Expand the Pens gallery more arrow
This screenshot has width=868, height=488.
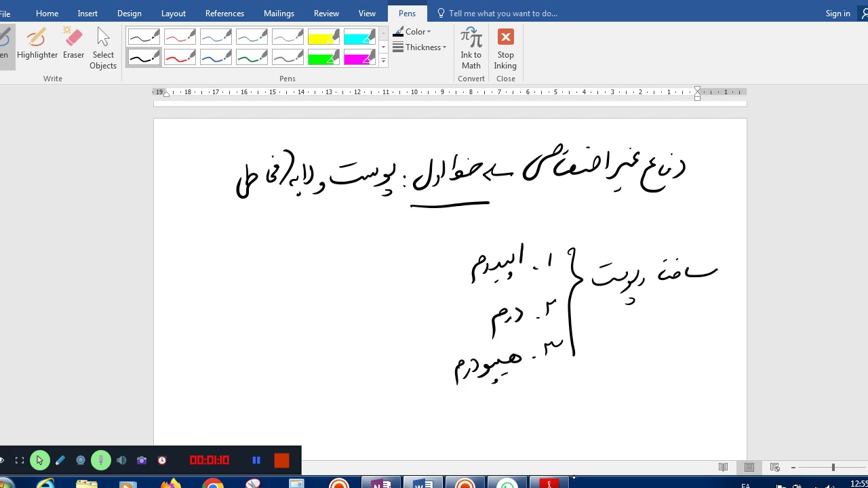click(383, 61)
